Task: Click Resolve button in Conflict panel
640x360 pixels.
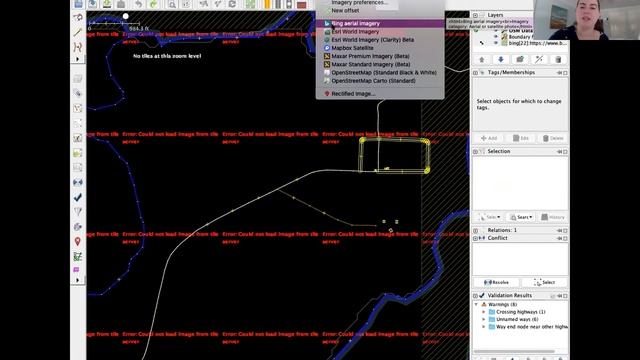Action: (496, 282)
